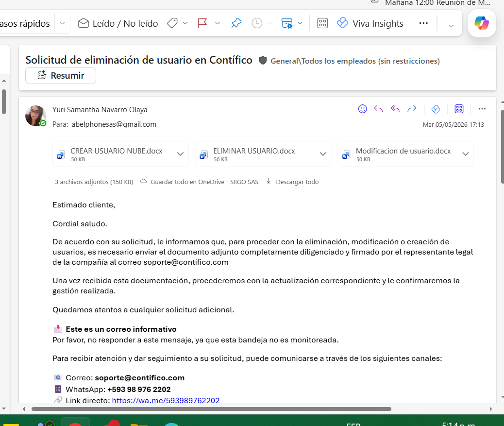The width and height of the screenshot is (504, 426).
Task: Reply all using the double arrow icon
Action: (395, 109)
